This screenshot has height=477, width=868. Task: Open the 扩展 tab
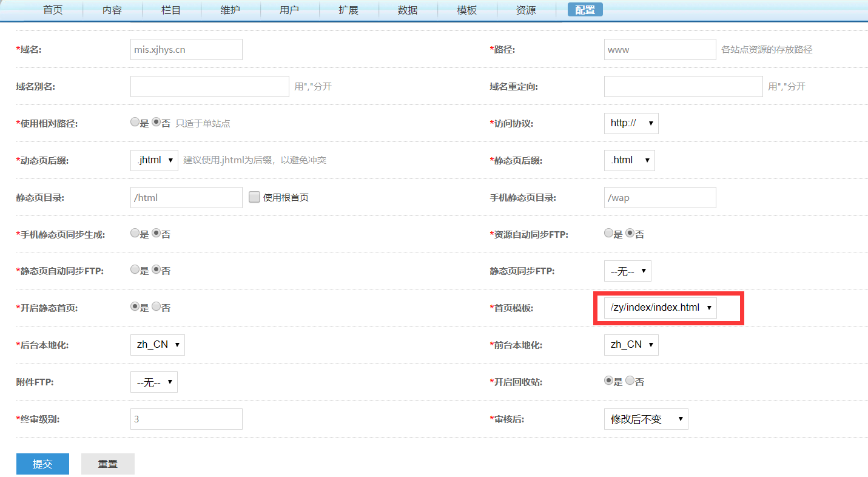[x=349, y=10]
